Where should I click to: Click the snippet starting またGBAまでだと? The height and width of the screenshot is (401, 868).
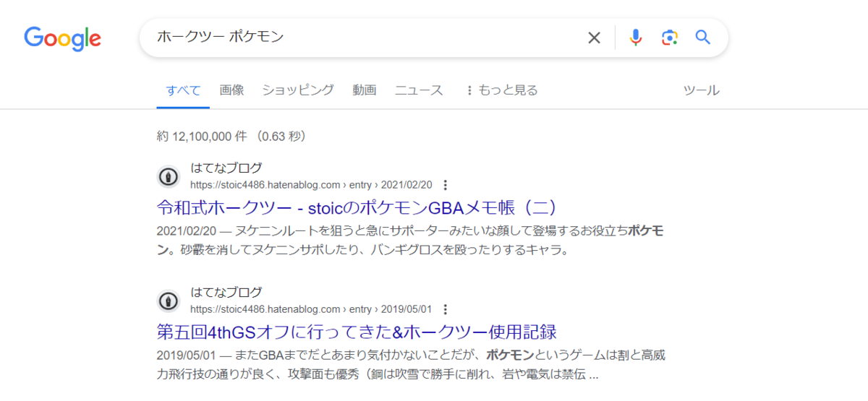point(410,366)
